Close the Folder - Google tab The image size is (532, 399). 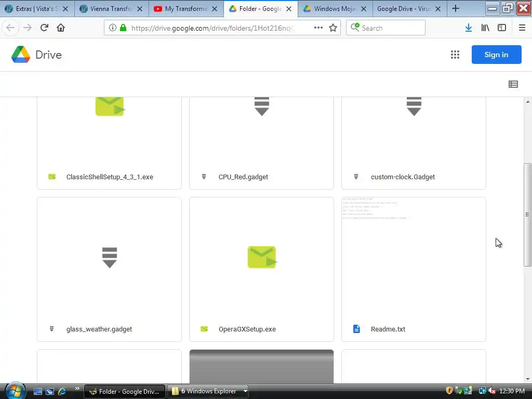(x=289, y=9)
